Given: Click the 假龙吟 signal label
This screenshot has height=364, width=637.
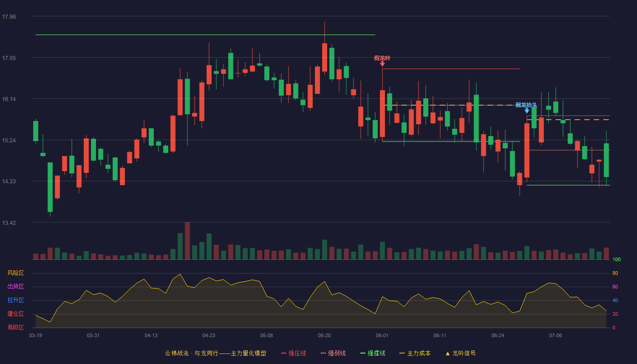Looking at the screenshot, I should (382, 58).
